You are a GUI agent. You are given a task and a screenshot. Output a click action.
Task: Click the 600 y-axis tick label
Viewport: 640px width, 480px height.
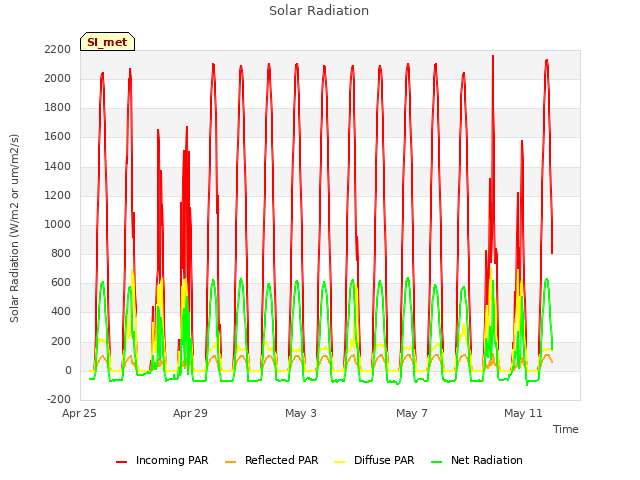point(61,282)
